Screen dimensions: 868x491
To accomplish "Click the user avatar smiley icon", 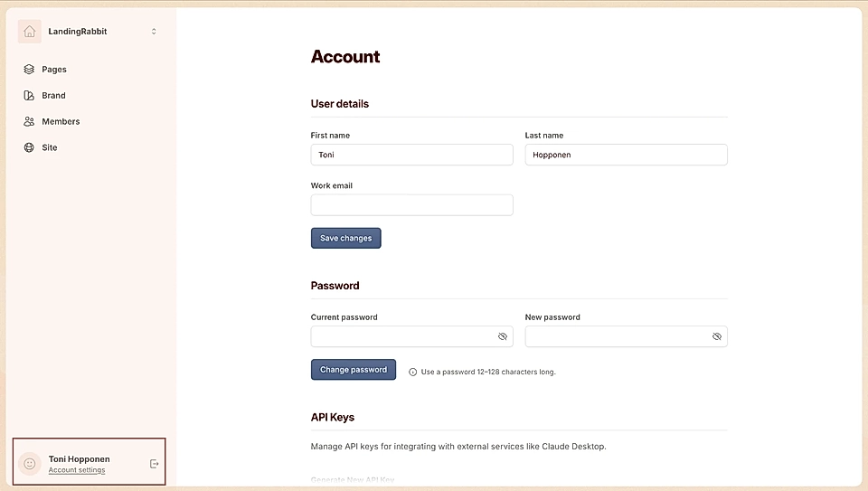I will [30, 464].
